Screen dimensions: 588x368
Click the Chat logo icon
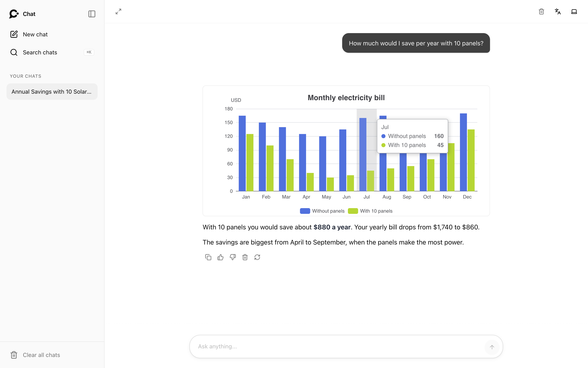point(14,14)
